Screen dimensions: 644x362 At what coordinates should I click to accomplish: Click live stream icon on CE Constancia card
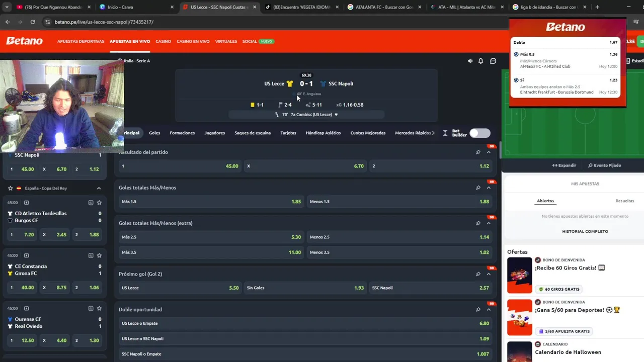pos(27,255)
